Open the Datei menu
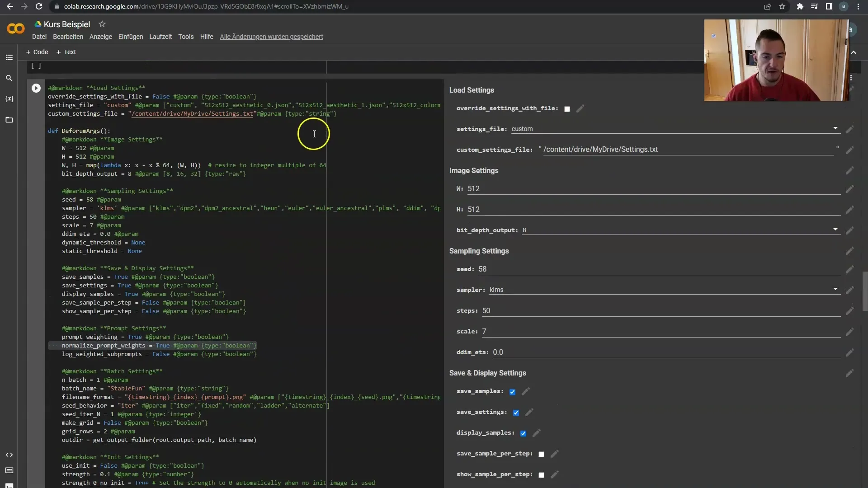868x488 pixels. click(39, 37)
